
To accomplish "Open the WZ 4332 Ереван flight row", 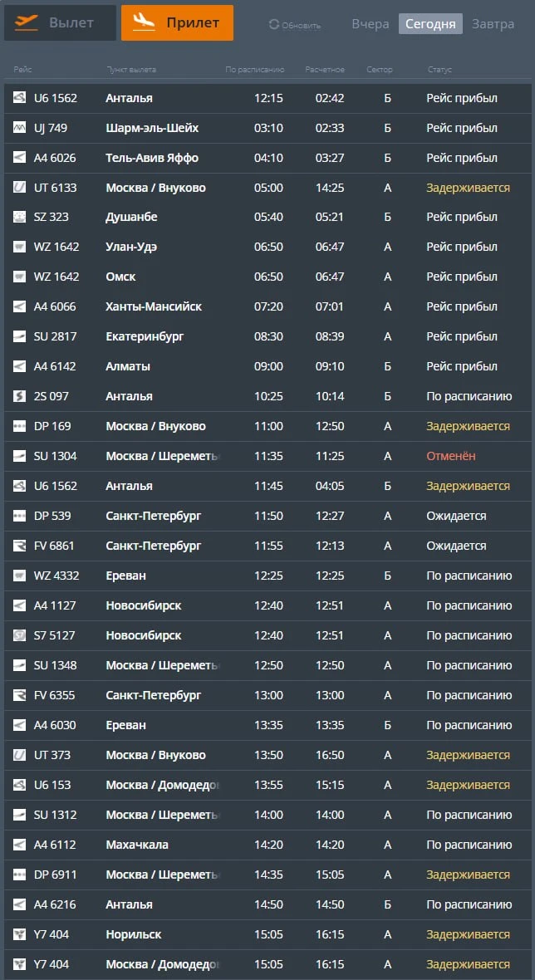I will [x=268, y=576].
